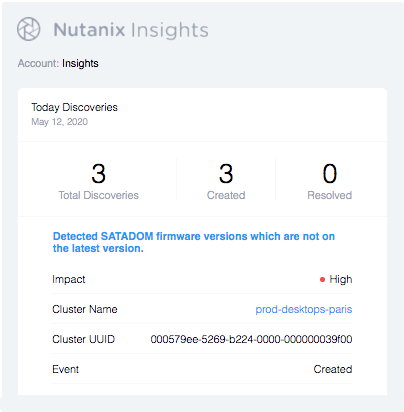Image resolution: width=404 pixels, height=412 pixels.
Task: Select the Created count of 3
Action: [x=226, y=174]
